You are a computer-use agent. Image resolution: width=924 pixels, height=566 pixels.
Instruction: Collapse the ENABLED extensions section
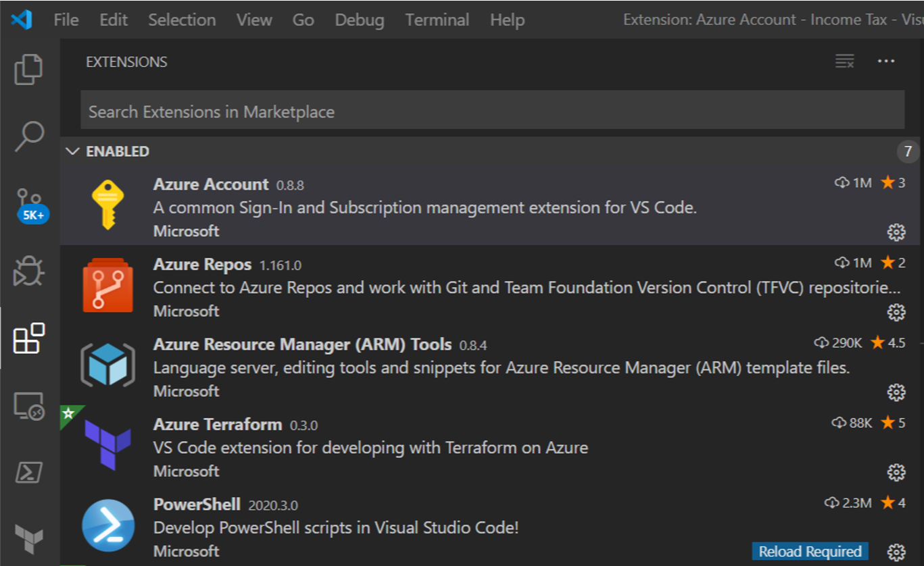(73, 151)
